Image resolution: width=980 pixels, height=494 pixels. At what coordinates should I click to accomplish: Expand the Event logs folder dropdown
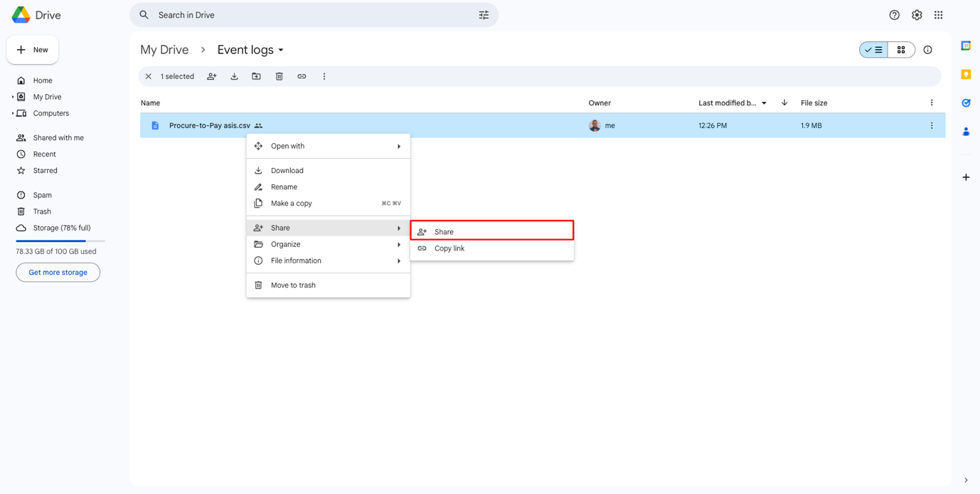point(281,50)
